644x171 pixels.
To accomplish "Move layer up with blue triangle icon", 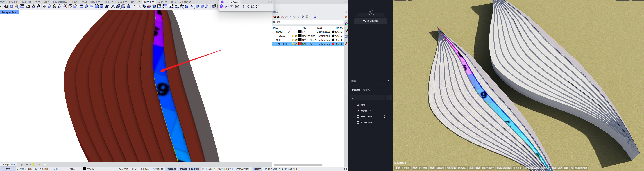I will click(291, 17).
